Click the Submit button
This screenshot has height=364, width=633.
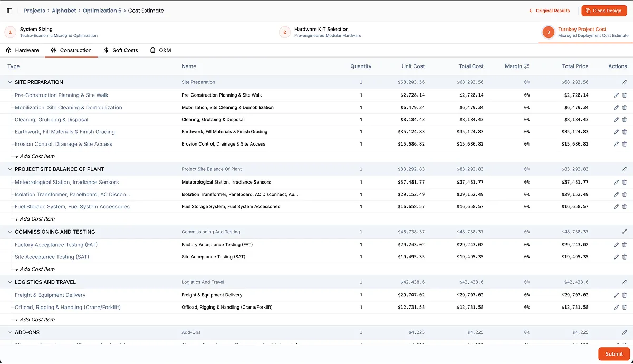pos(613,354)
